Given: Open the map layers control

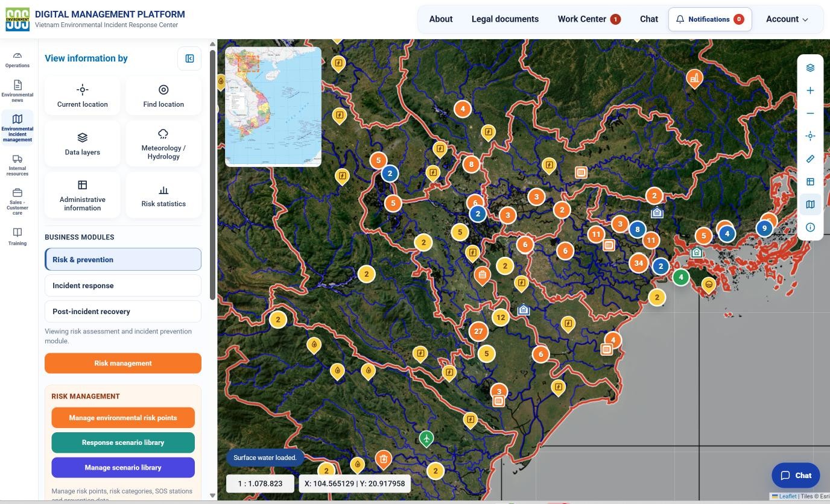Looking at the screenshot, I should (810, 68).
